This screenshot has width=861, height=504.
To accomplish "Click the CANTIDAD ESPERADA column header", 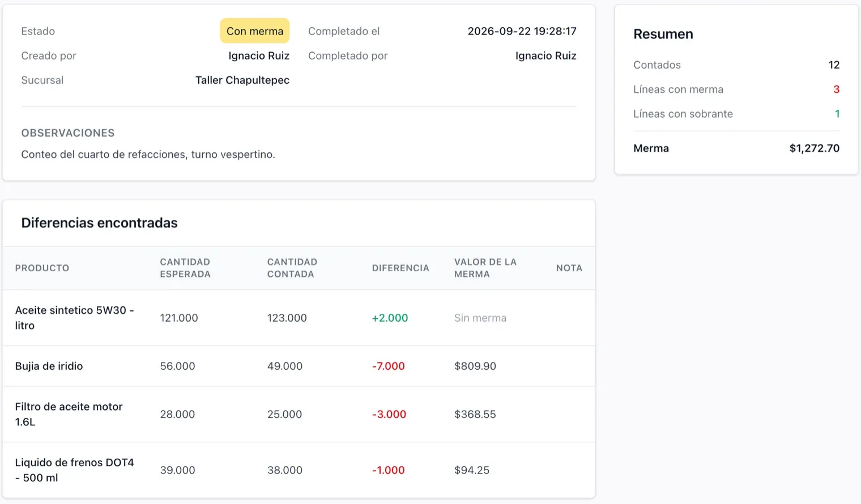I will click(185, 268).
